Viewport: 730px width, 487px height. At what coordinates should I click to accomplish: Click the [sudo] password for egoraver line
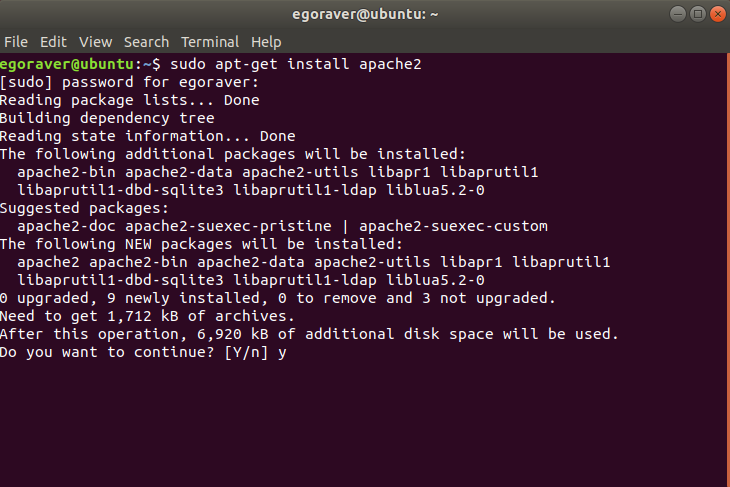coord(129,82)
